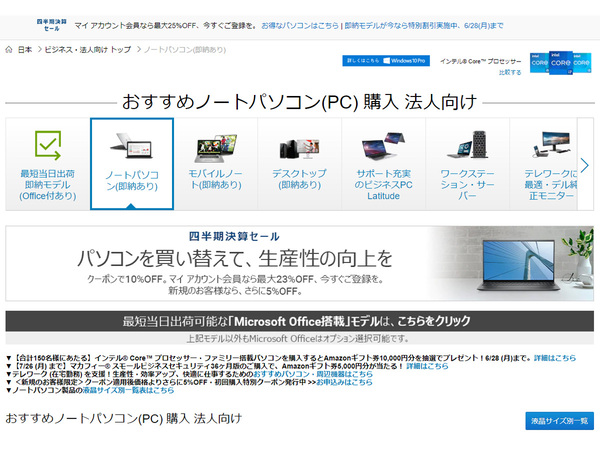The width and height of the screenshot is (600, 450).
Task: Click the デスクトップ computer image
Action: pos(300,149)
